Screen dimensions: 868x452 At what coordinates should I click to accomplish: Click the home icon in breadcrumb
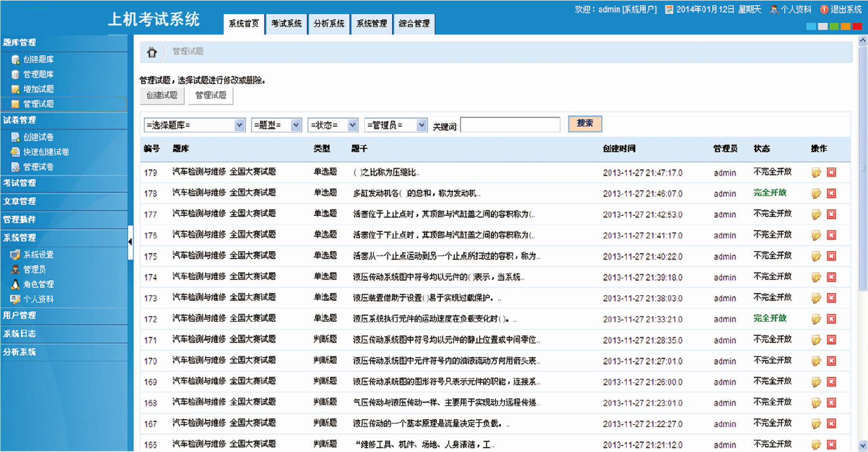pyautogui.click(x=151, y=52)
